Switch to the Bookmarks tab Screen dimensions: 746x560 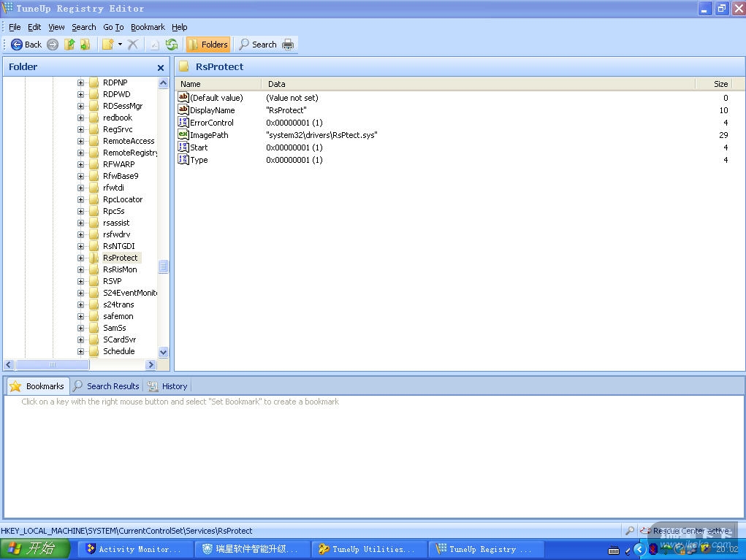[37, 386]
